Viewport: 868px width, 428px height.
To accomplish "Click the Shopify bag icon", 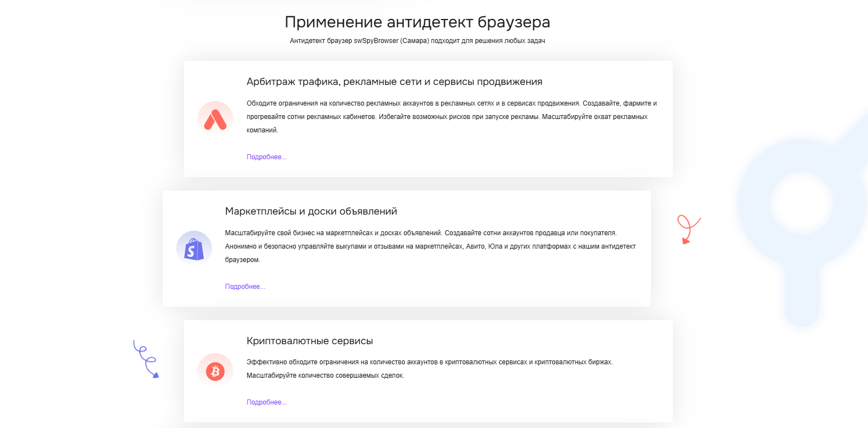I will click(x=194, y=249).
